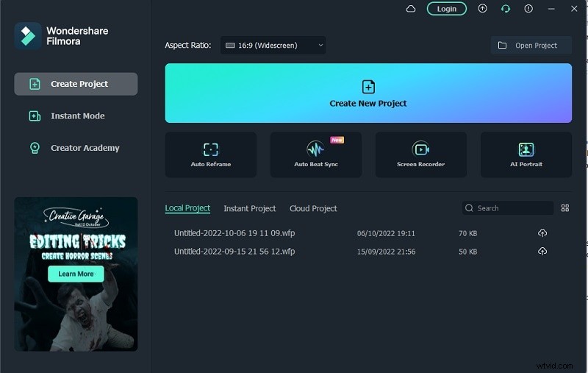
Task: Launch the Auto Reframe tool
Action: 211,154
